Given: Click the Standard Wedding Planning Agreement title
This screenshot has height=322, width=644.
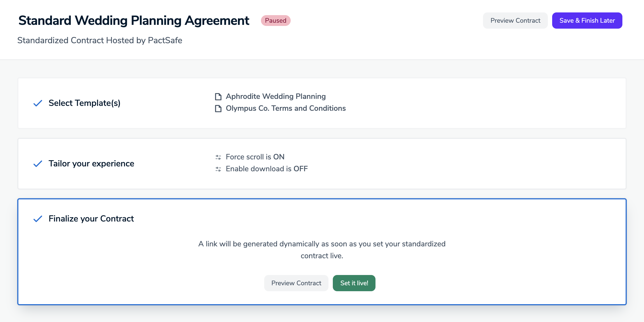Looking at the screenshot, I should pos(134,21).
